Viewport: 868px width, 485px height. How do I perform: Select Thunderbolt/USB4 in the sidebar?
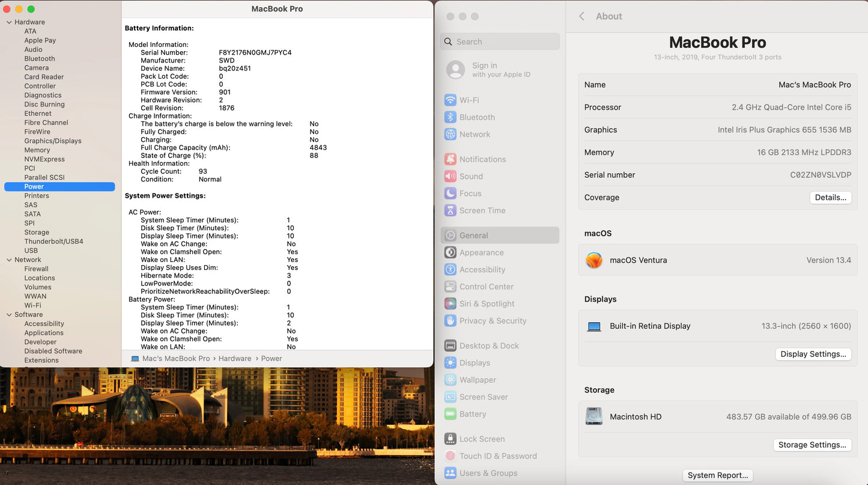point(53,242)
